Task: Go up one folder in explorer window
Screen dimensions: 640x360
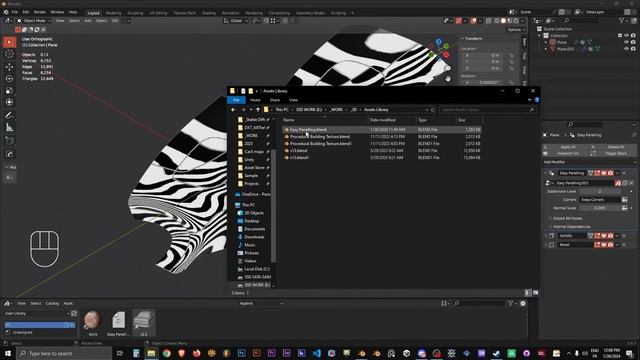Action: click(x=258, y=110)
